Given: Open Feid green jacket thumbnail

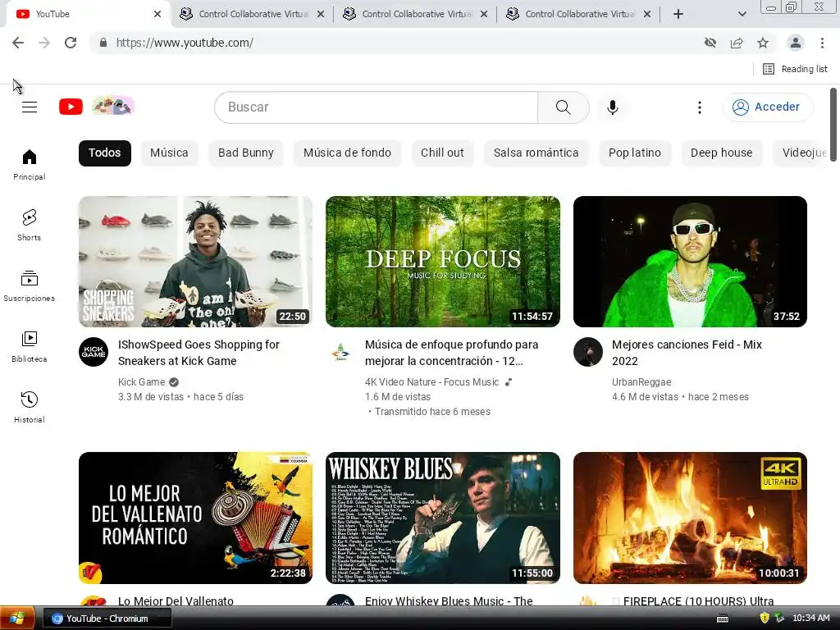Looking at the screenshot, I should point(690,262).
